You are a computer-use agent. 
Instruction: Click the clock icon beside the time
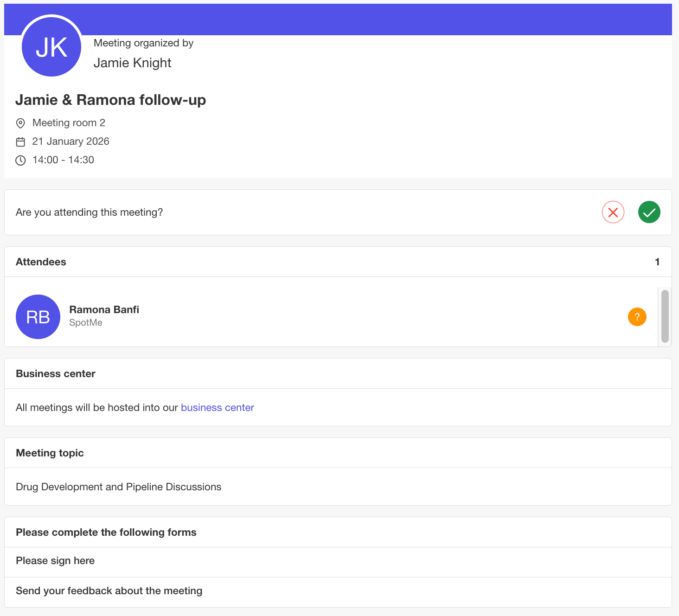click(x=20, y=160)
